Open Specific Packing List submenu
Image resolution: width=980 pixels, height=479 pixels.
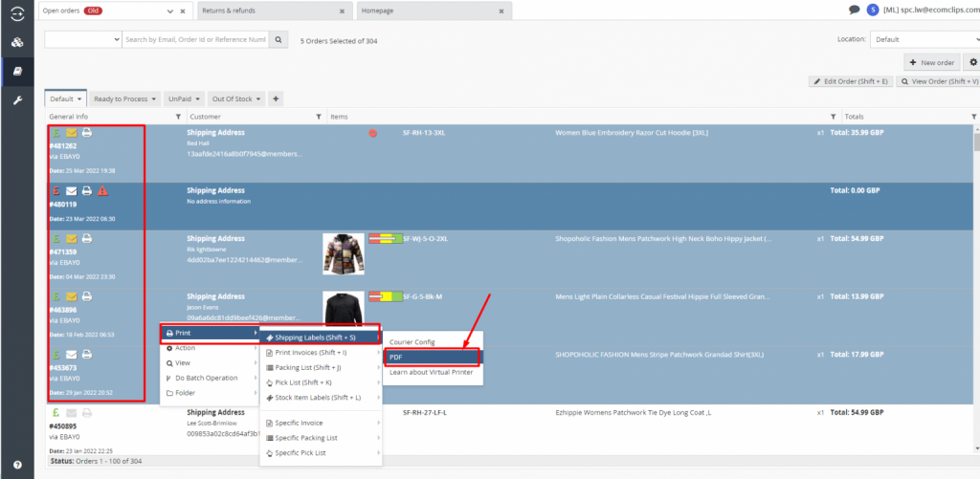[x=320, y=438]
